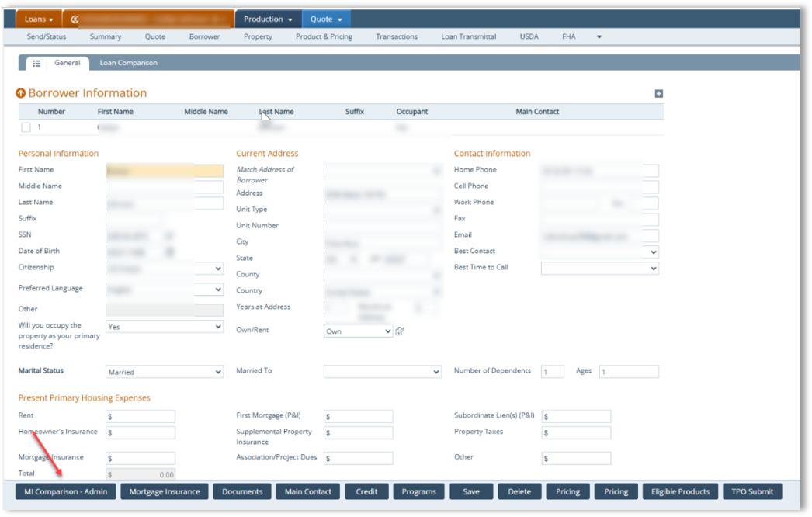Click the Middle Name input field
The width and height of the screenshot is (812, 517).
[x=165, y=187]
